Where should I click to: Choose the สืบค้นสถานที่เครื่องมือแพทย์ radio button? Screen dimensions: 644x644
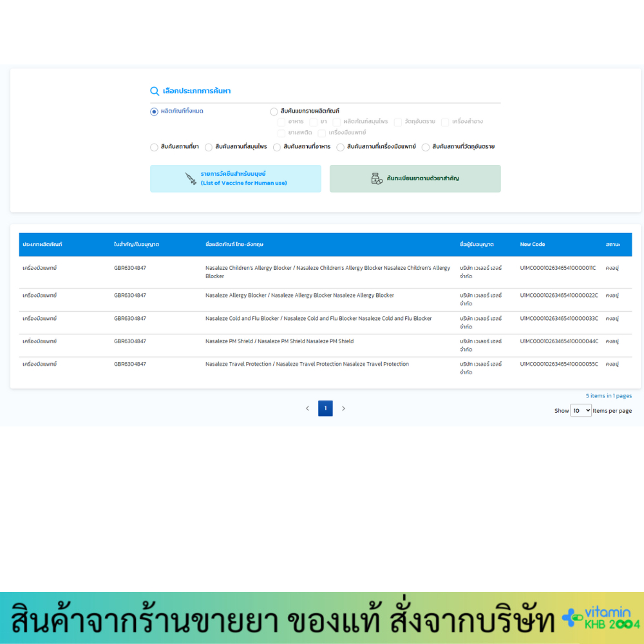point(341,147)
